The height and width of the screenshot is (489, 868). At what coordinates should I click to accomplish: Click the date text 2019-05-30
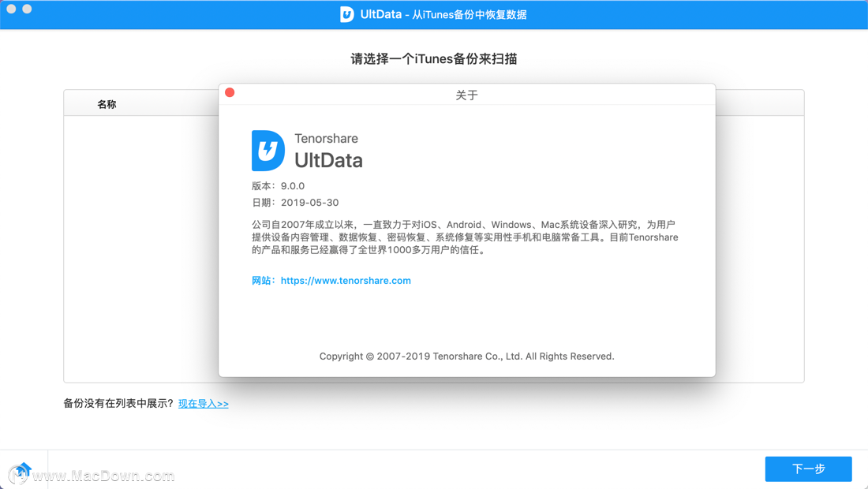(x=309, y=203)
